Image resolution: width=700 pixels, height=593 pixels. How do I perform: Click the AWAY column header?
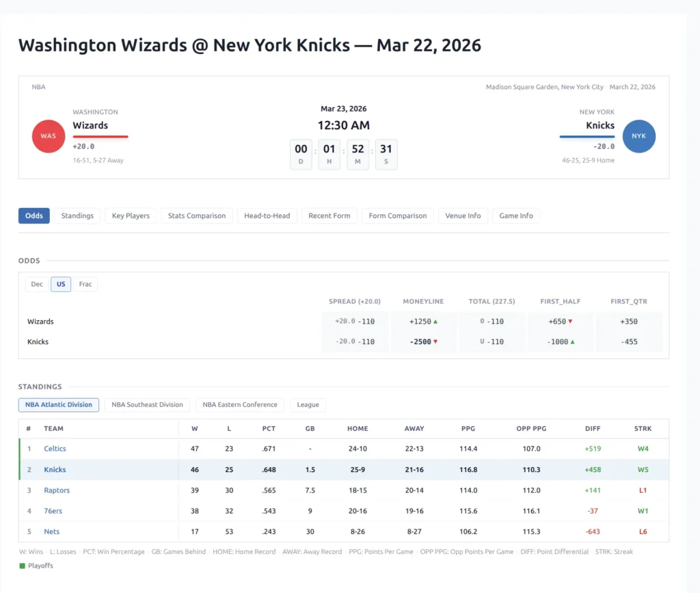click(414, 429)
